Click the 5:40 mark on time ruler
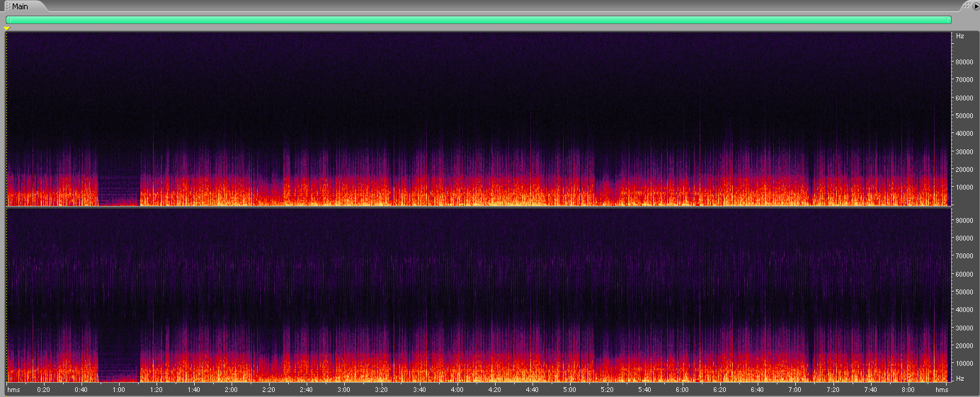The image size is (980, 397). (x=644, y=390)
